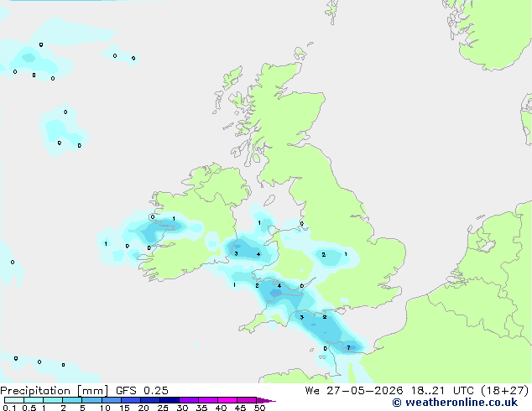Click the '7' precipitation value on map
Screen dimensions: 532x411
(x=348, y=347)
